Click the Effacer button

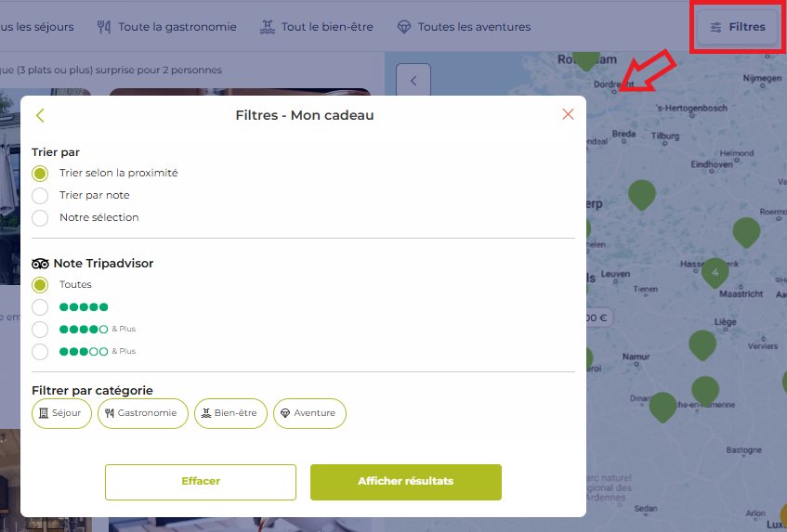coord(201,482)
